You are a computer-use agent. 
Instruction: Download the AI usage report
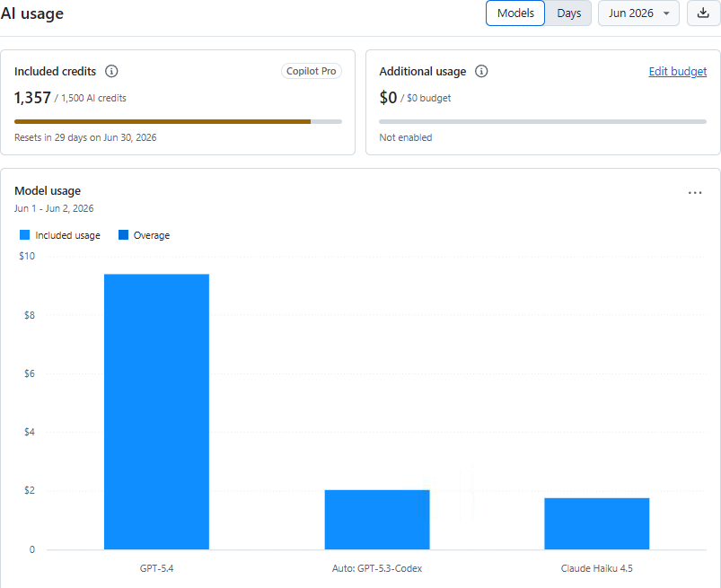[x=703, y=13]
